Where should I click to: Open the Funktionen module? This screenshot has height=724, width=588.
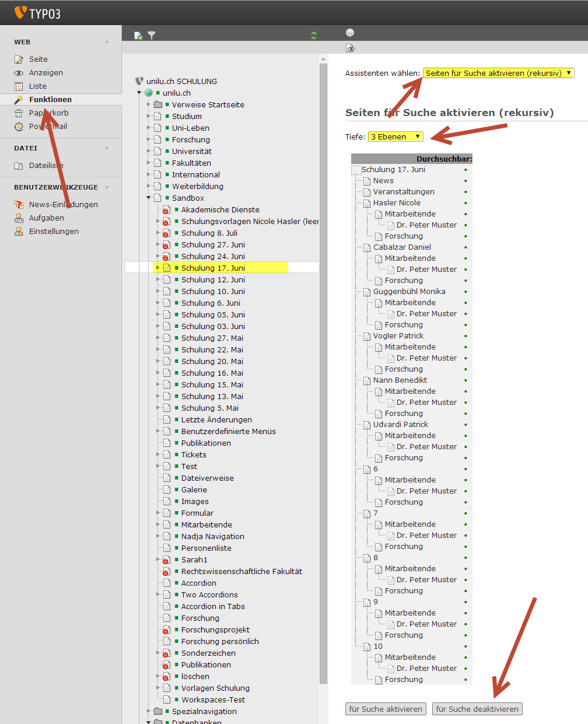(51, 100)
